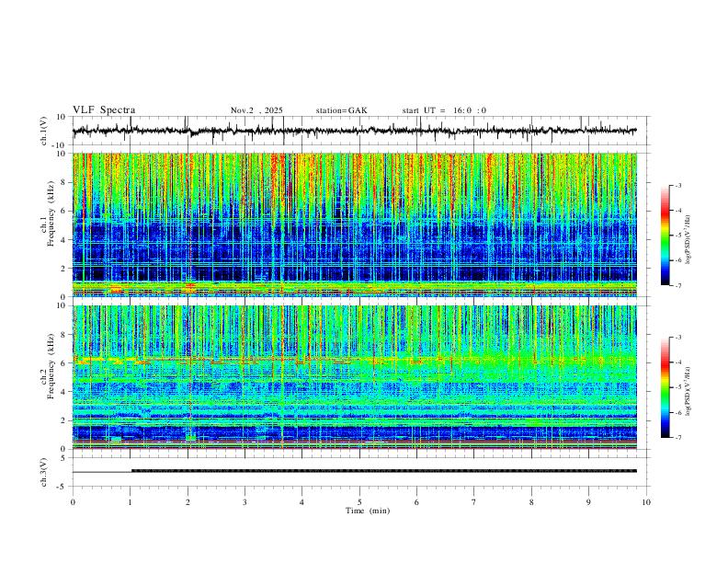Click the ch.2 spectrogram plot area
This screenshot has height=563, width=728.
point(355,377)
